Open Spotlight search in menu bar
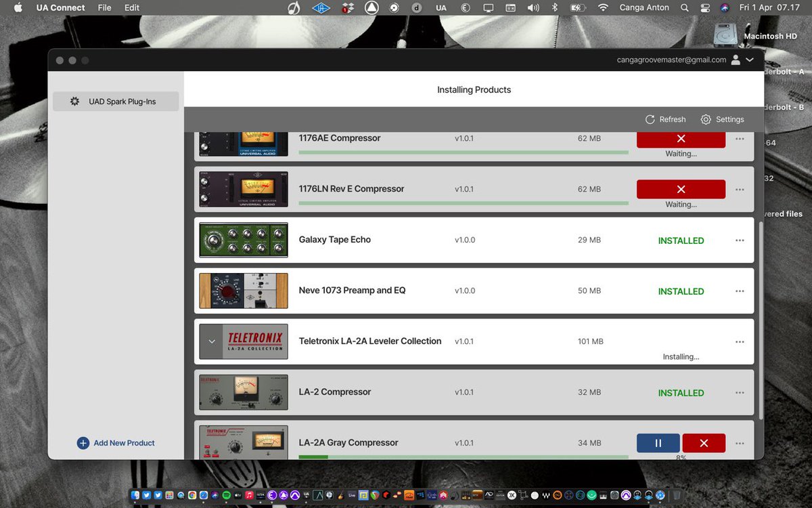Screen dimensions: 812x508 [x=685, y=7]
